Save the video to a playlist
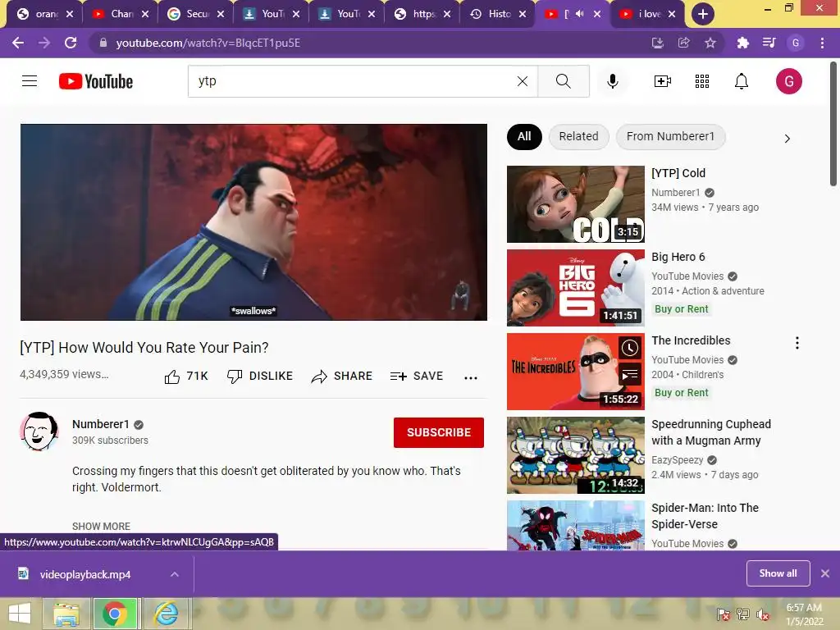The image size is (840, 630). coord(417,376)
